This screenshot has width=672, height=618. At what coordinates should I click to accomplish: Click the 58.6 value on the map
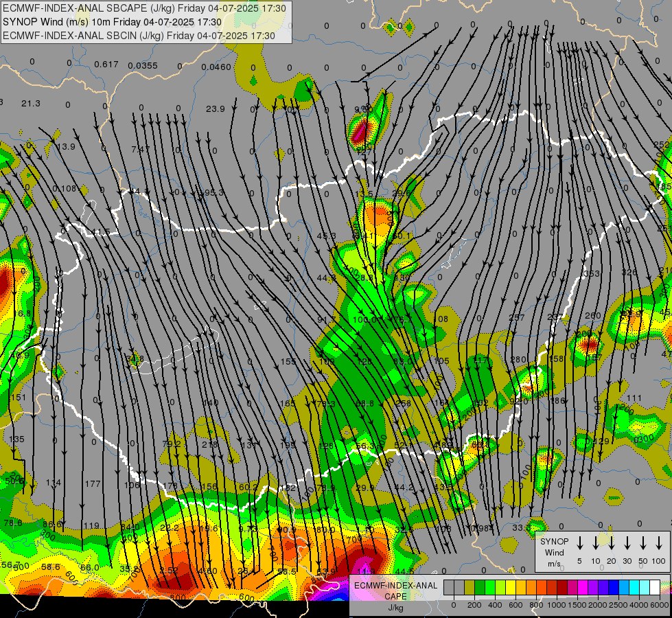[x=51, y=567]
